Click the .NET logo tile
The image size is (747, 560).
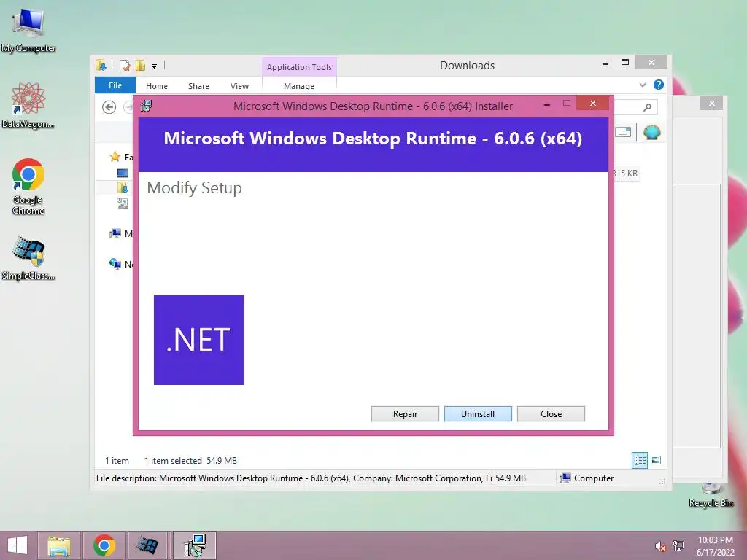coord(199,340)
